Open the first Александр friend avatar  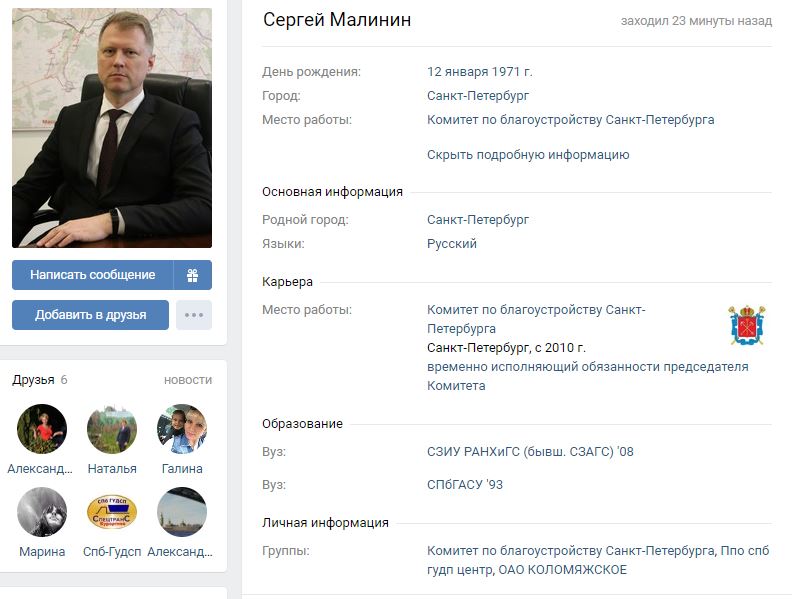pyautogui.click(x=42, y=429)
